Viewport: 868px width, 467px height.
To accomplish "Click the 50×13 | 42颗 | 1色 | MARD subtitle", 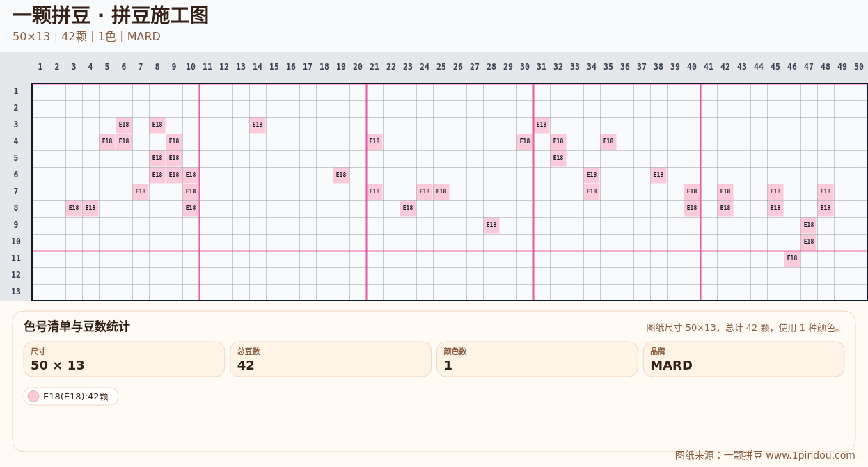I will click(x=86, y=37).
